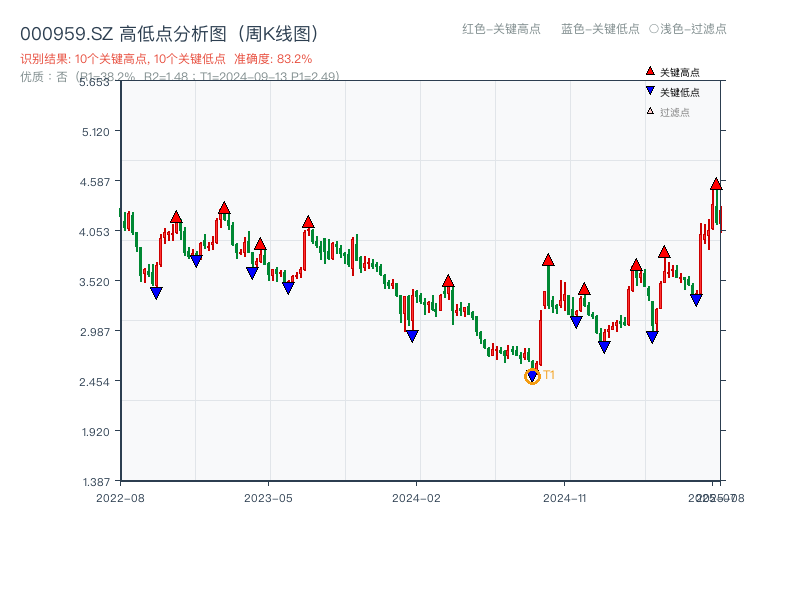Click the orange T1 label text
The width and height of the screenshot is (800, 600).
pos(549,375)
